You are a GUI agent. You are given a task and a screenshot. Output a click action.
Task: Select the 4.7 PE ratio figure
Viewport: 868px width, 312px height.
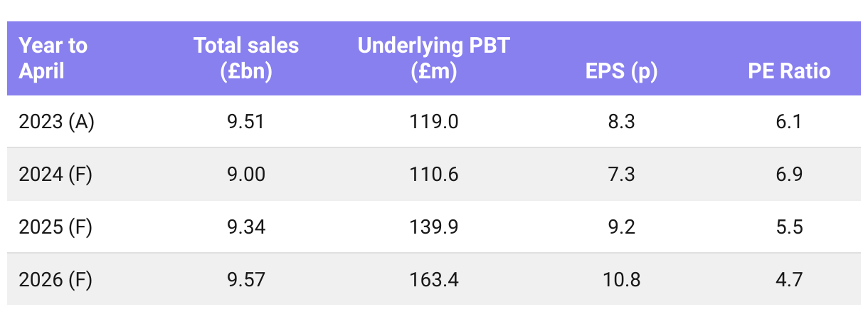[x=789, y=280]
